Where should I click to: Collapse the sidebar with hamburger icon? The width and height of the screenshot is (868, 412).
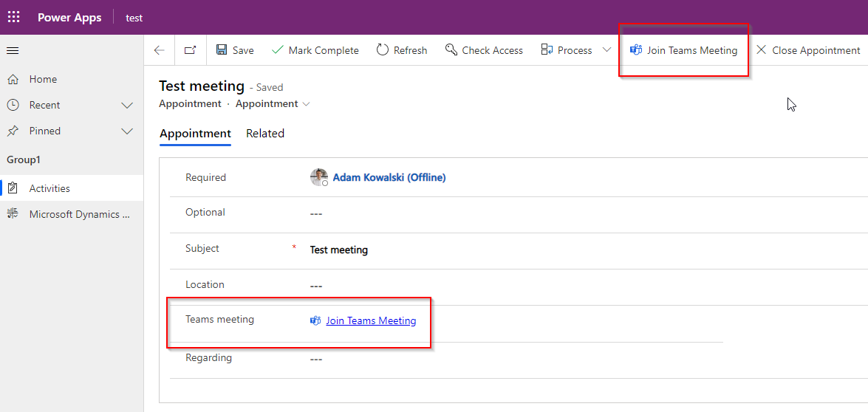[x=13, y=50]
